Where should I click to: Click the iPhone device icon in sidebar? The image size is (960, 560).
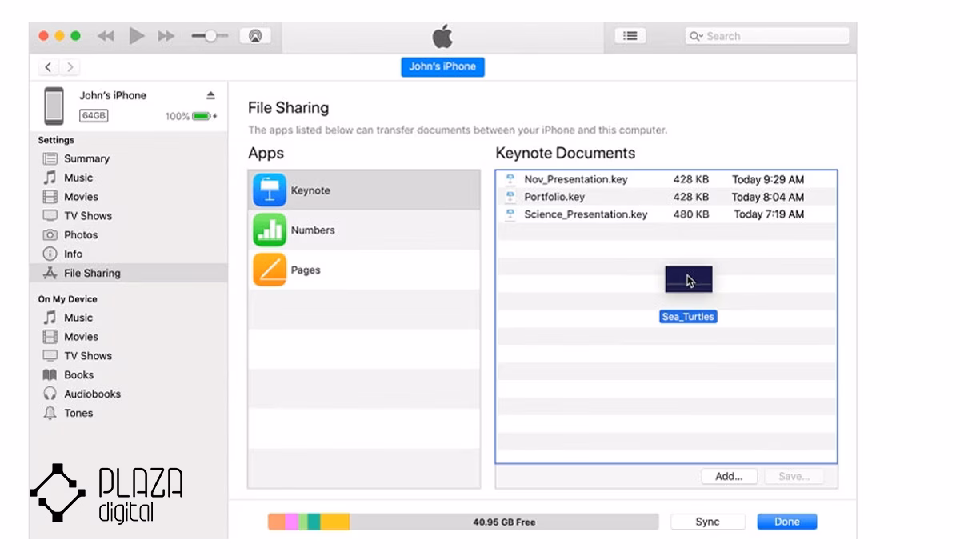54,106
